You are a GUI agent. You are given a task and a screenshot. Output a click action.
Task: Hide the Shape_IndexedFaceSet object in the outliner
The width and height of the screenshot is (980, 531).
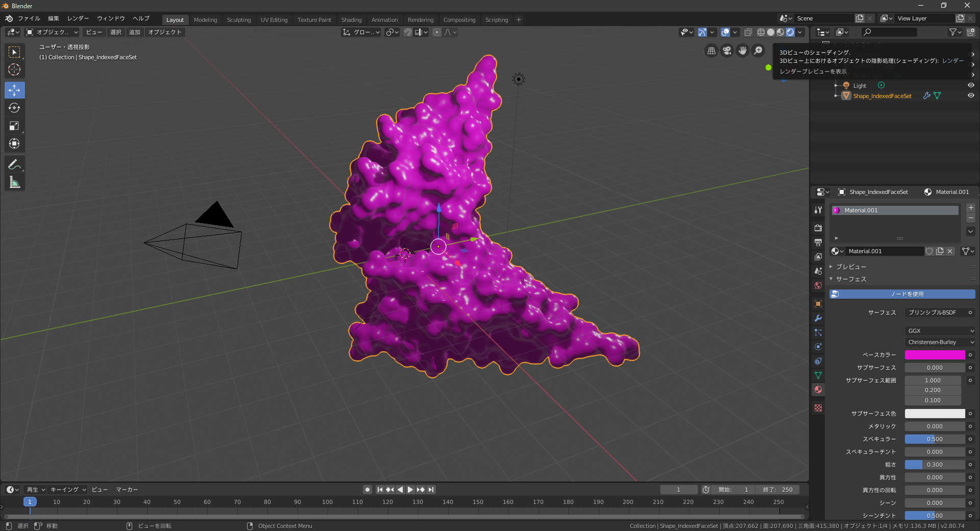click(971, 95)
